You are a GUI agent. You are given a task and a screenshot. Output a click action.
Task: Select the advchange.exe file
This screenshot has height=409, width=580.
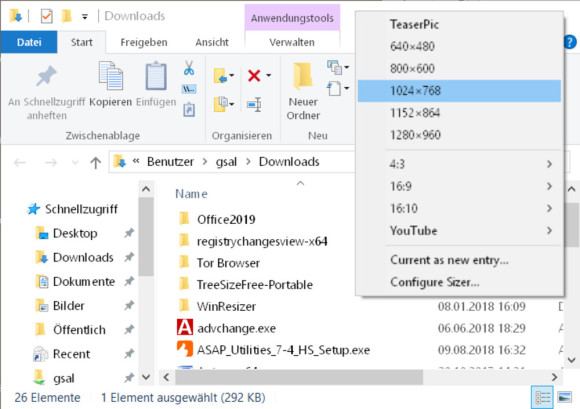(x=236, y=328)
